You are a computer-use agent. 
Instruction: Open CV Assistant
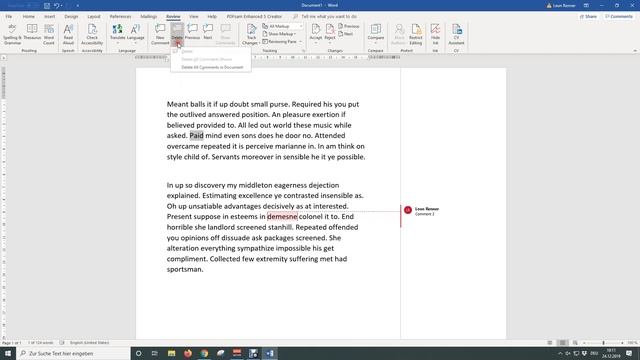[x=456, y=34]
